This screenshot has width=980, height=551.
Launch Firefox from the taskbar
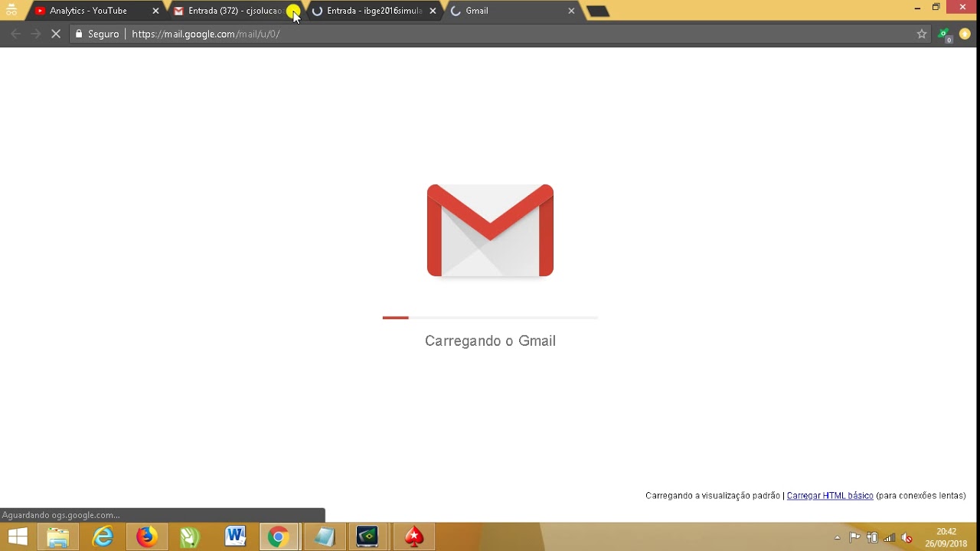tap(146, 537)
